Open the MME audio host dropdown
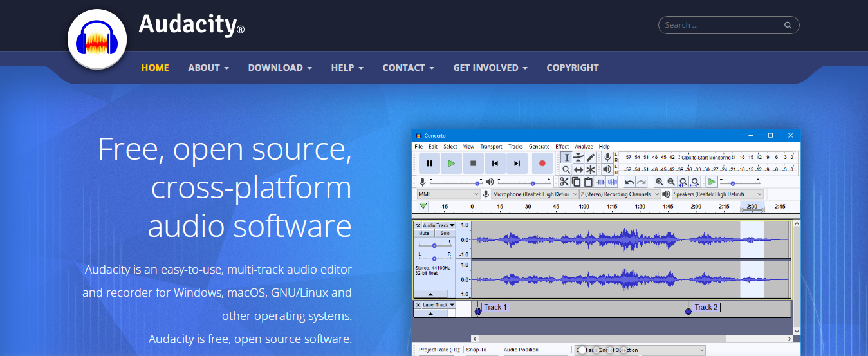Screen dimensions: 868x356 click(448, 194)
